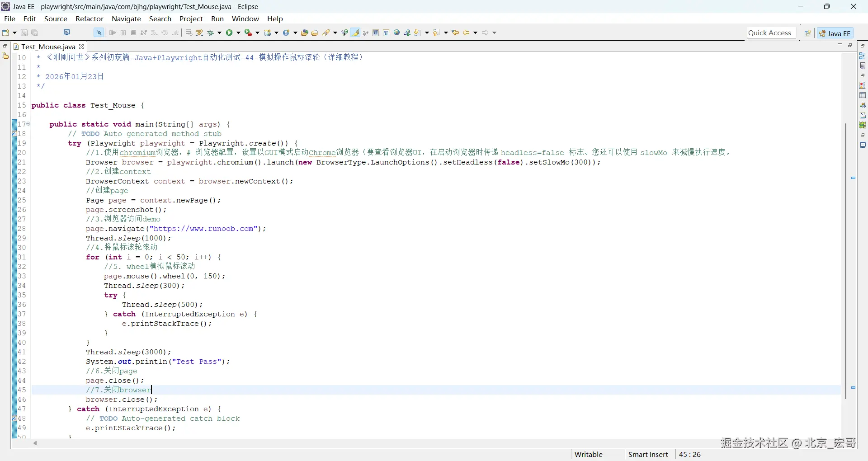Screen dimensions: 868x461
Task: Click the Suspend debug icon
Action: coord(123,33)
